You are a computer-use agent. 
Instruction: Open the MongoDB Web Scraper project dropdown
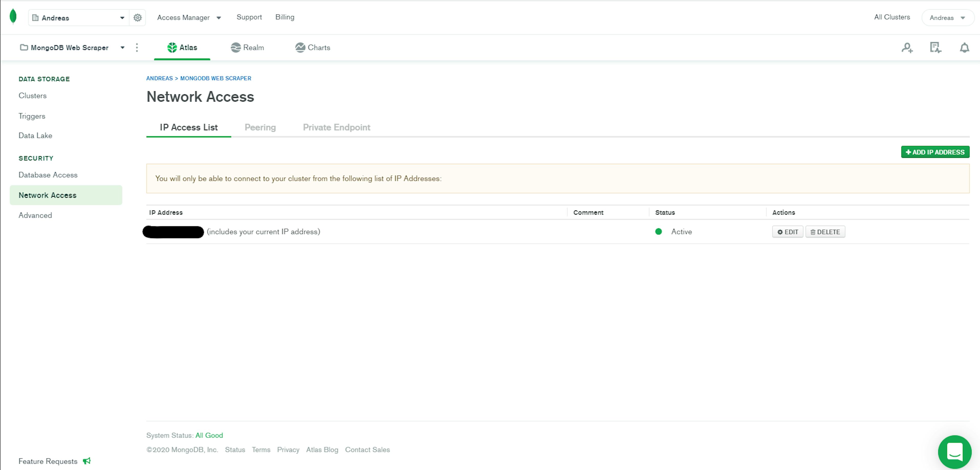coord(123,47)
